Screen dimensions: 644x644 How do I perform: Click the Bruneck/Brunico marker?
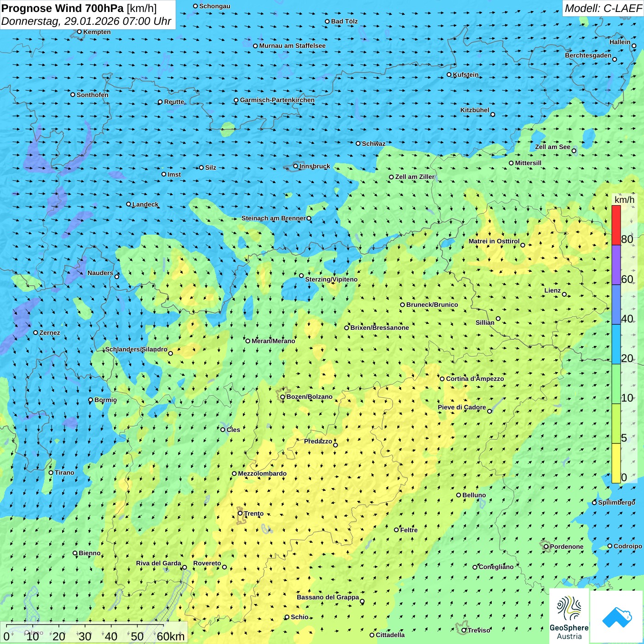(402, 305)
